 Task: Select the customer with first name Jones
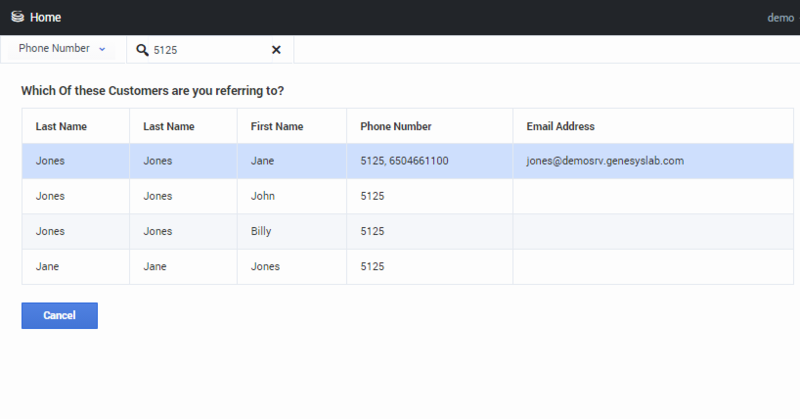tap(408, 266)
